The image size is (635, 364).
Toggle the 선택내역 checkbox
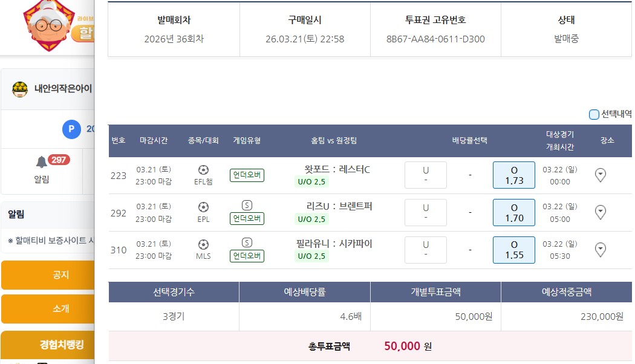click(594, 114)
